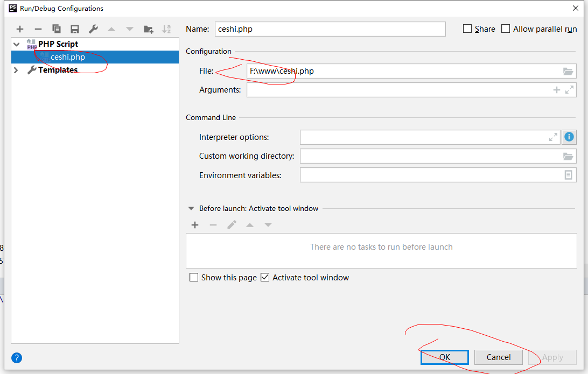Add argument macro with plus icon
Image resolution: width=588 pixels, height=374 pixels.
coord(557,90)
